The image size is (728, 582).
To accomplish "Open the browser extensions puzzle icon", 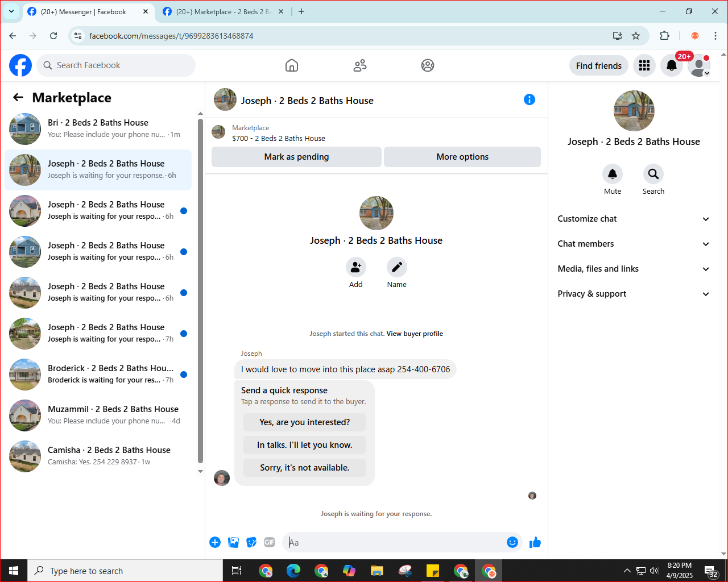I will pyautogui.click(x=664, y=36).
